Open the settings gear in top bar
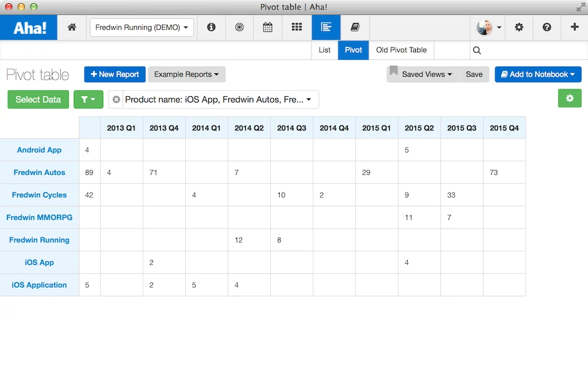The image size is (588, 382). point(519,27)
